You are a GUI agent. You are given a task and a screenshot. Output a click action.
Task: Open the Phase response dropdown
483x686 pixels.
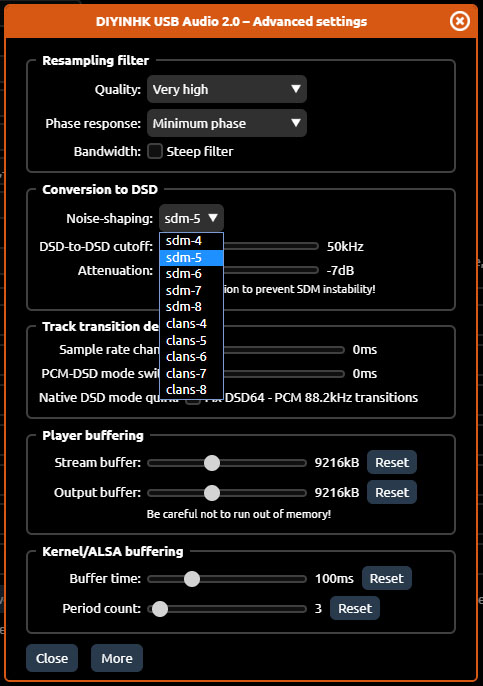(x=227, y=123)
